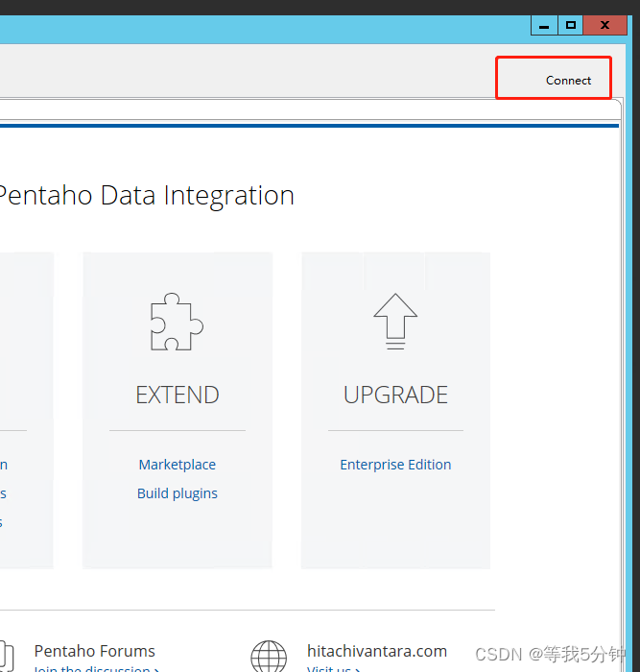Click the hitachivantara.com title

point(377,651)
